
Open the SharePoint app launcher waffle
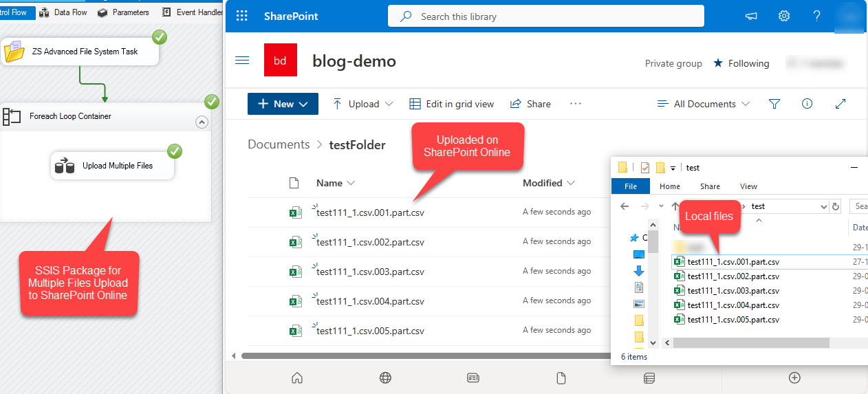pyautogui.click(x=241, y=16)
